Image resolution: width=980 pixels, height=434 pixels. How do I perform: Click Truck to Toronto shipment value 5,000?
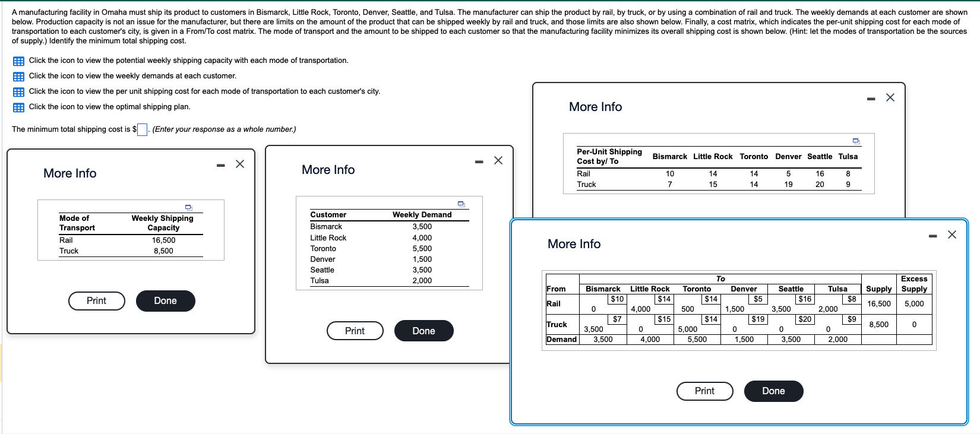[688, 330]
